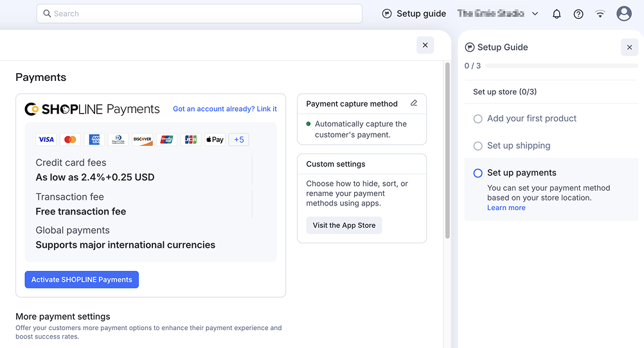Viewport: 644px width, 348px height.
Task: Click the network status wifi icon
Action: click(600, 13)
